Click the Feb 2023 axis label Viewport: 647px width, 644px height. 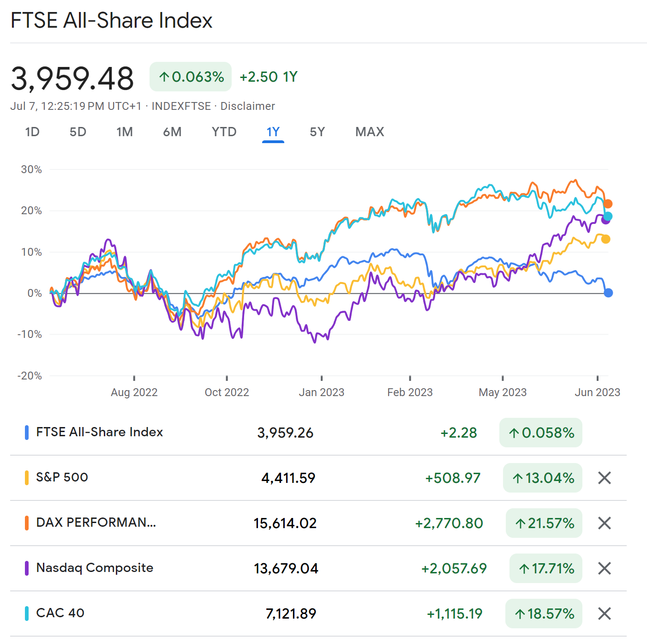[410, 392]
